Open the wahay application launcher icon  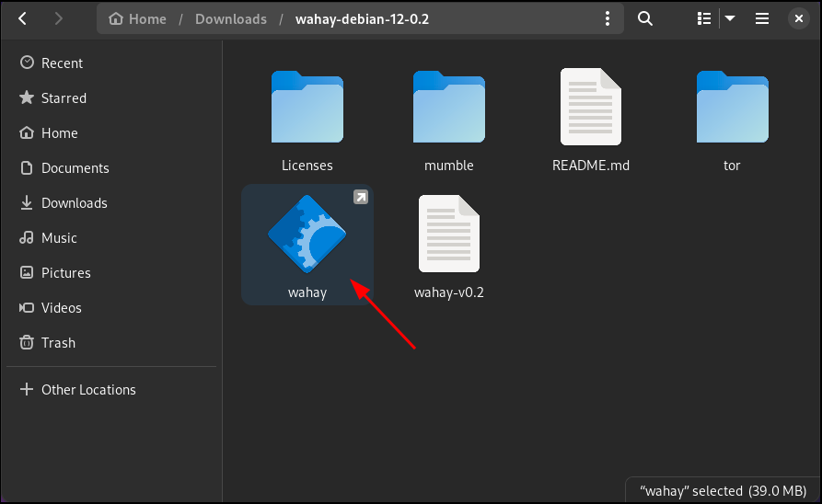(307, 235)
